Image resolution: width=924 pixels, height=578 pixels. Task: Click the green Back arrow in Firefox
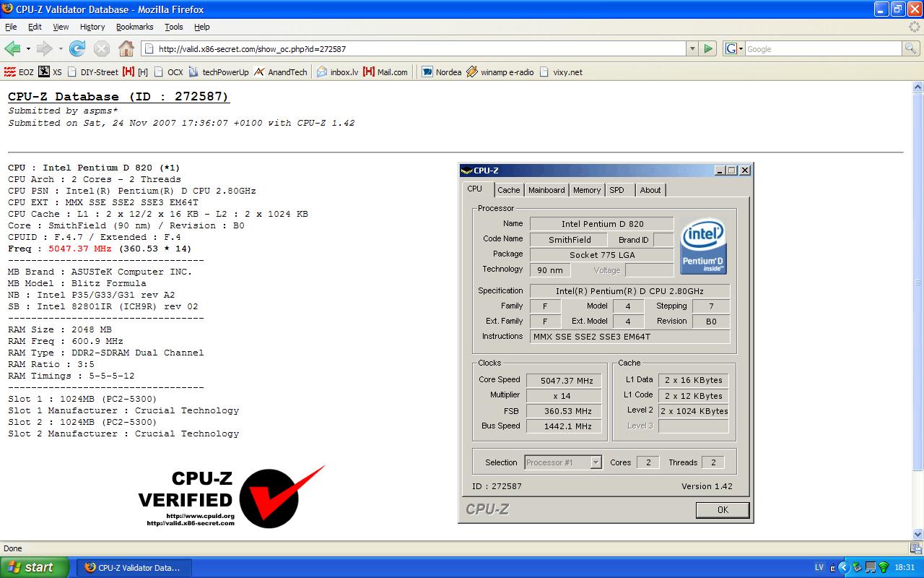click(12, 48)
